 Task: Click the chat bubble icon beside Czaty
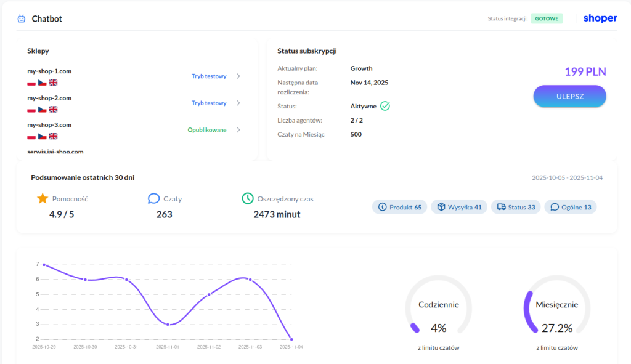click(154, 198)
